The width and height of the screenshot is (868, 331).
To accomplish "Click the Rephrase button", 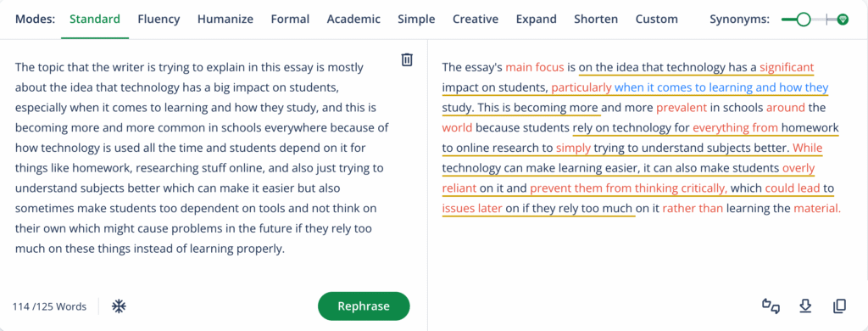I will pos(364,306).
